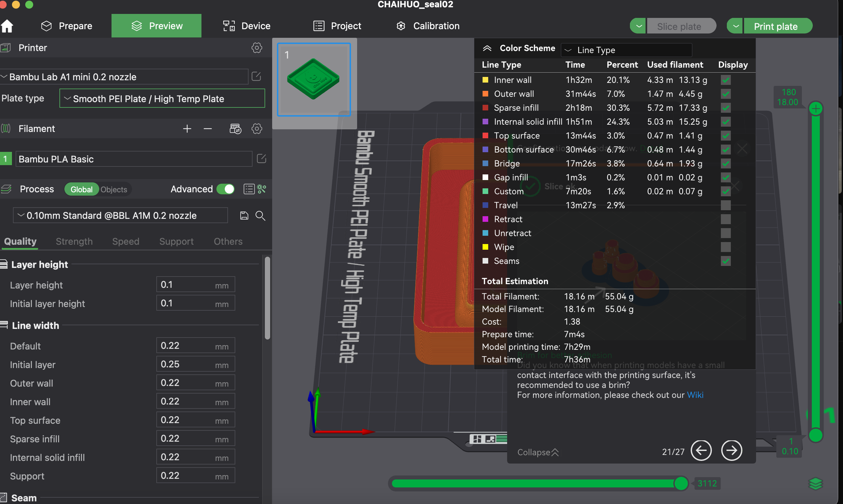
Task: Click the bottom handle of layer slider
Action: click(x=815, y=435)
